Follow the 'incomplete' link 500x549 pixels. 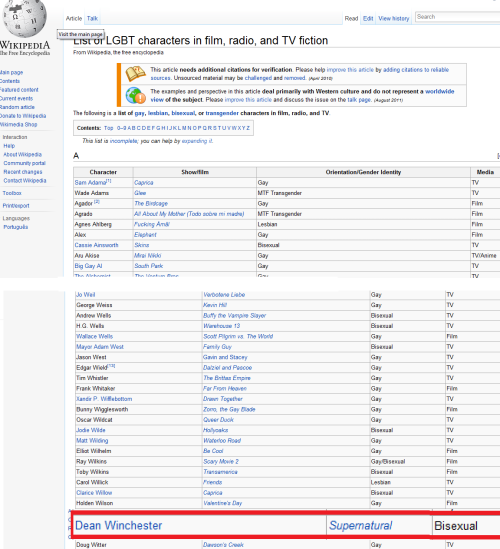click(x=124, y=141)
